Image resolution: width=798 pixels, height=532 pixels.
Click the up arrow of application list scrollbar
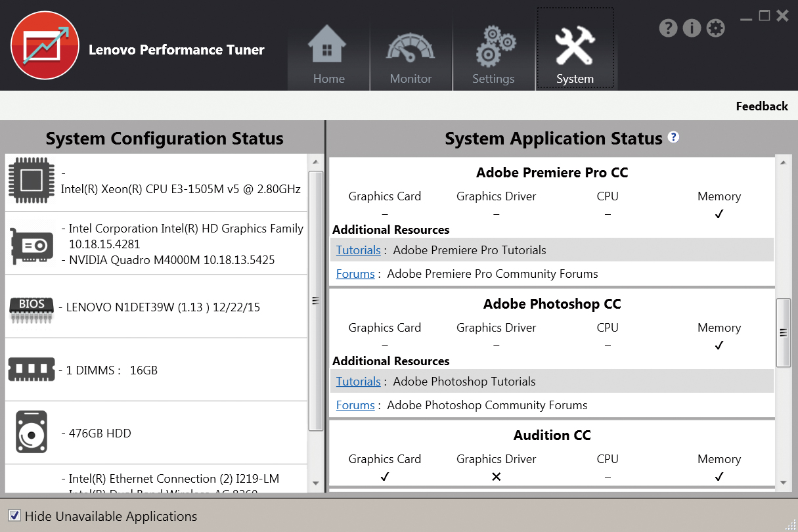pyautogui.click(x=783, y=163)
